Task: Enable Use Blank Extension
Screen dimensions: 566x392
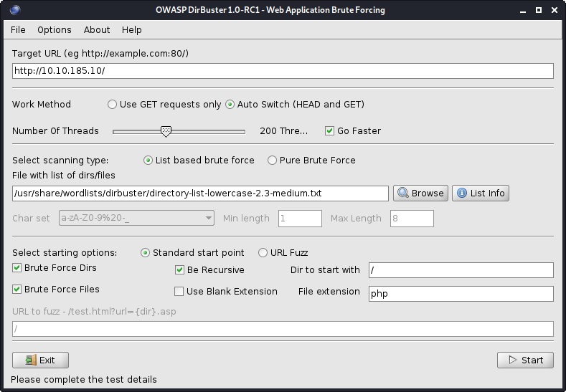Action: (x=180, y=292)
